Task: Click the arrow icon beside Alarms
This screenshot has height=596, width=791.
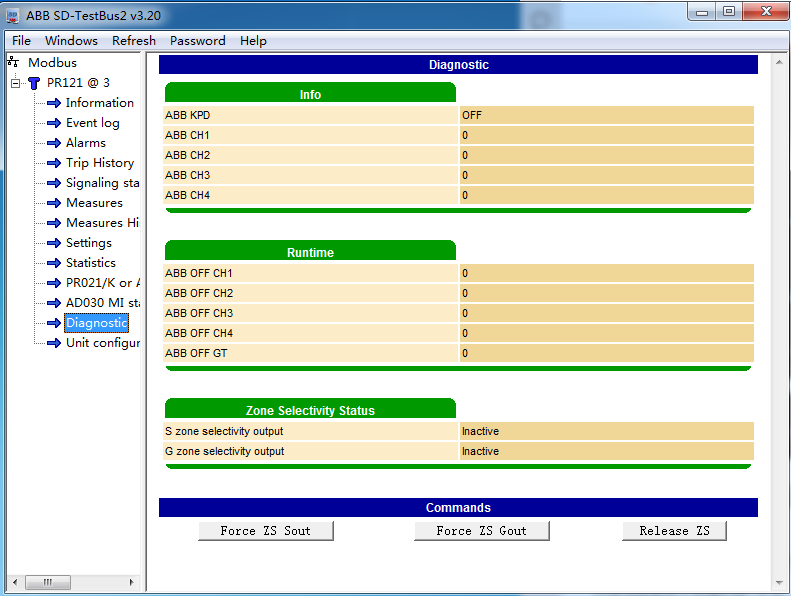Action: [54, 143]
